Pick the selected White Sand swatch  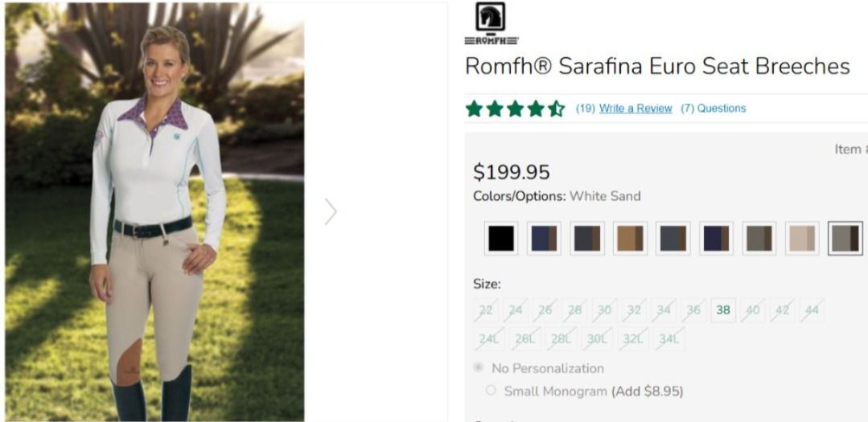pos(845,238)
